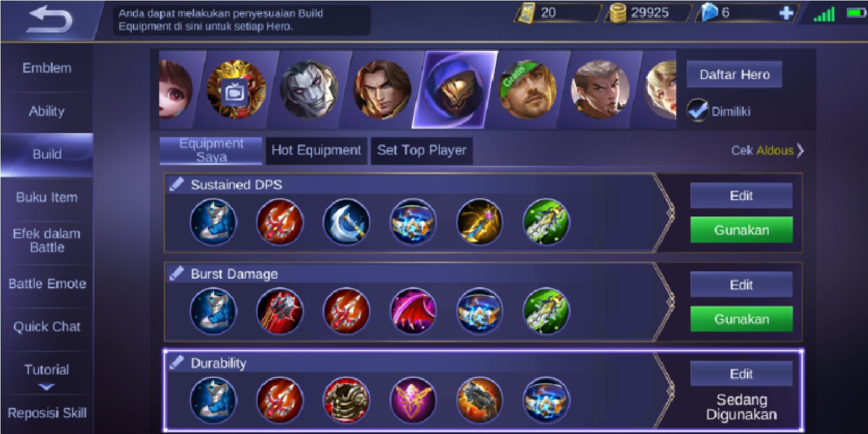Edit the Burst Damage build
The width and height of the screenshot is (868, 434).
[x=741, y=285]
